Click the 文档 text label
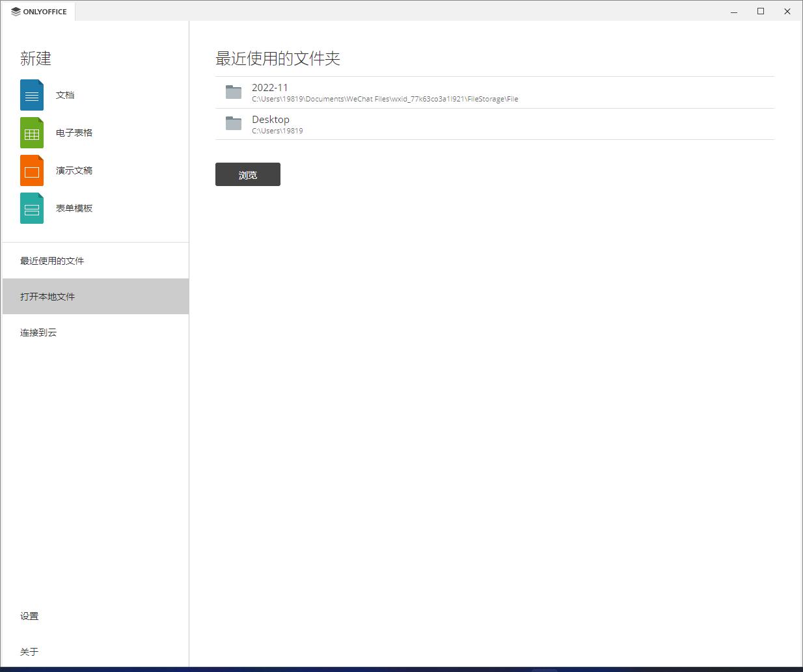803x672 pixels. pyautogui.click(x=65, y=94)
